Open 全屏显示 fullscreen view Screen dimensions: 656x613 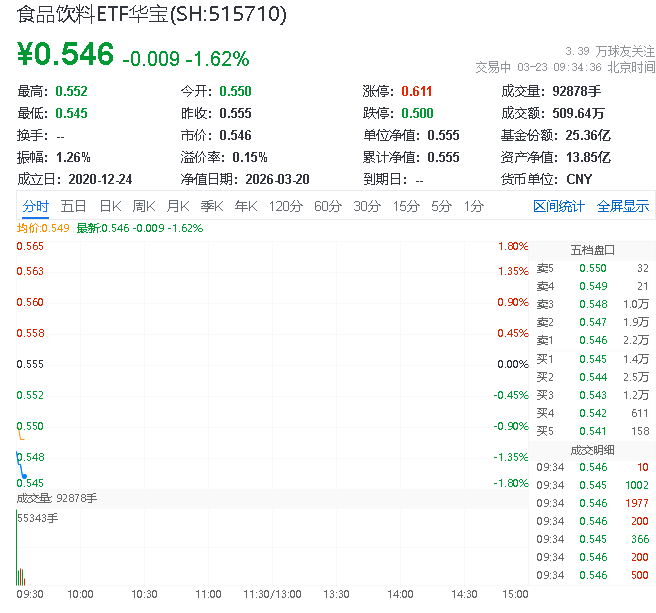point(623,206)
